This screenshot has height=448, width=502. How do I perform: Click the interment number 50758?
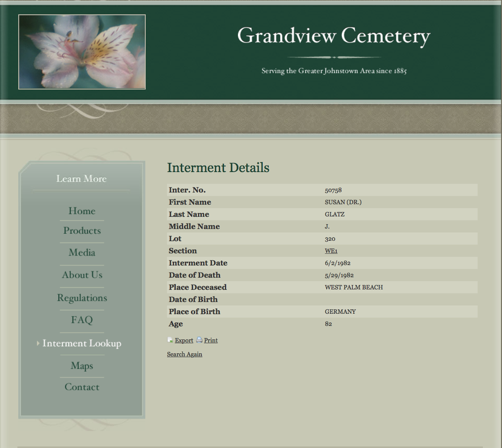(333, 190)
